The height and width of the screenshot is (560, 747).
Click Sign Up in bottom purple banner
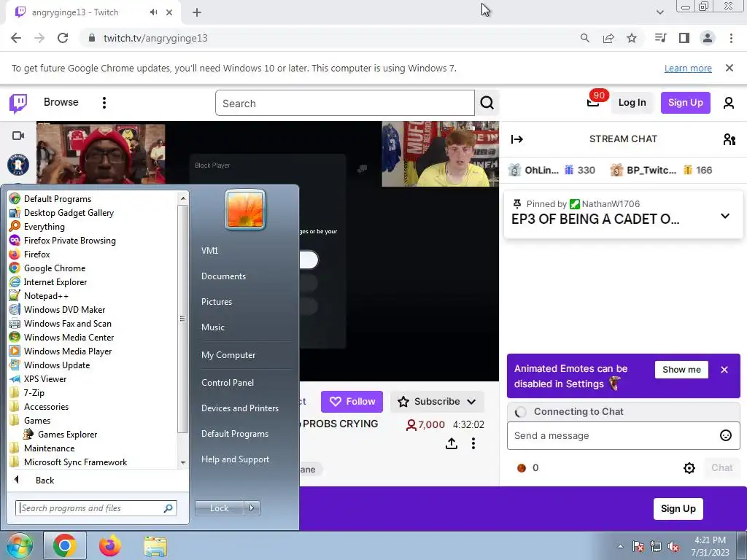point(678,508)
